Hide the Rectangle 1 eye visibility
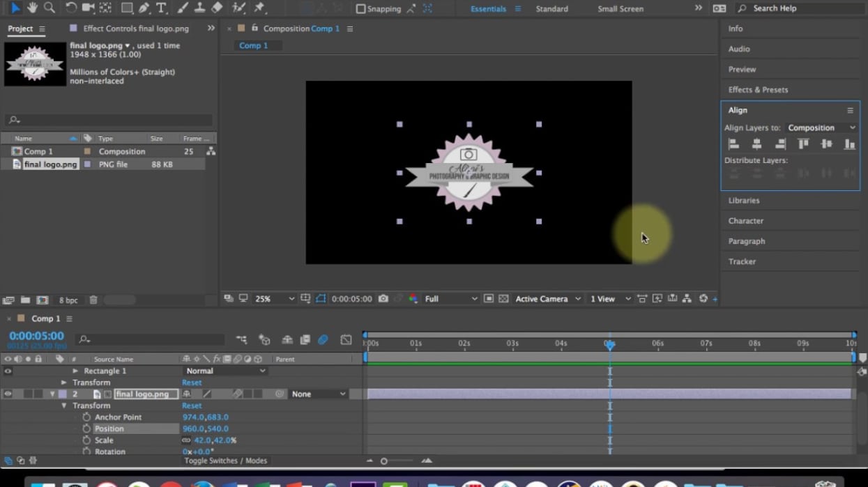This screenshot has width=868, height=487. pos(8,371)
